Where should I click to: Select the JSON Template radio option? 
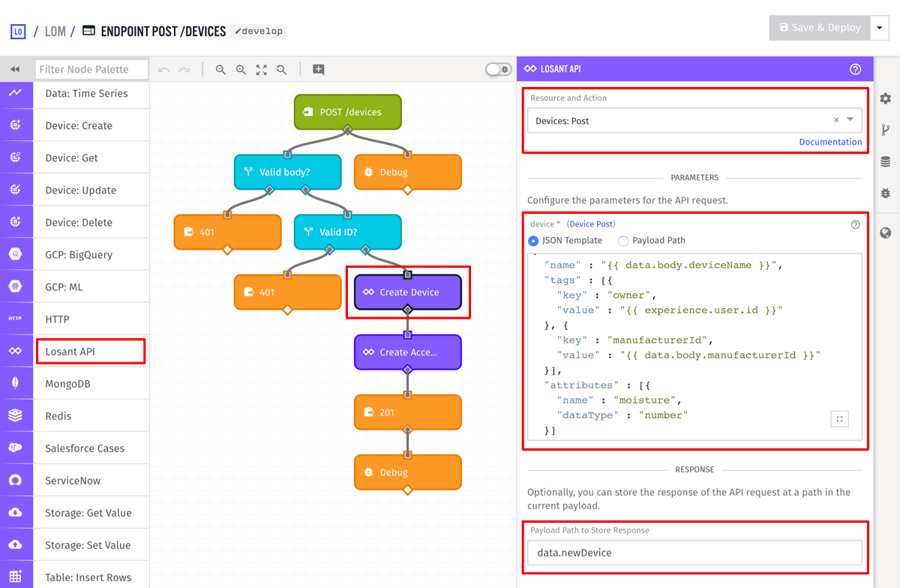pyautogui.click(x=533, y=241)
